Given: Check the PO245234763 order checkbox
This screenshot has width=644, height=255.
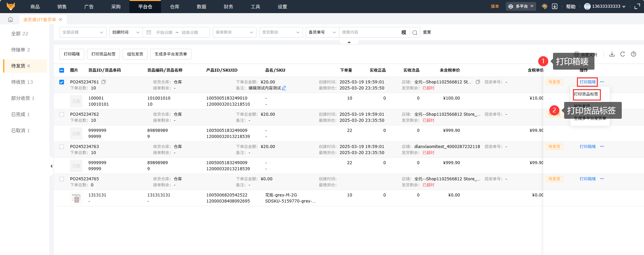Looking at the screenshot, I should pyautogui.click(x=62, y=147).
